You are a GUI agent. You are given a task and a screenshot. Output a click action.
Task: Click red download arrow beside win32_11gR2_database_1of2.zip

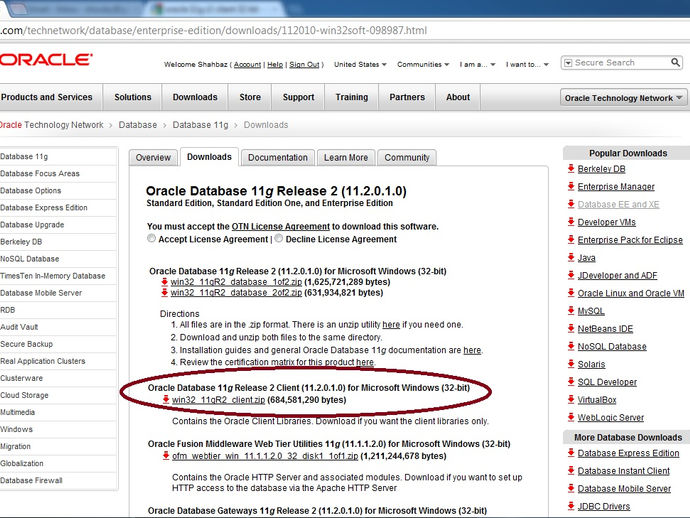[165, 282]
